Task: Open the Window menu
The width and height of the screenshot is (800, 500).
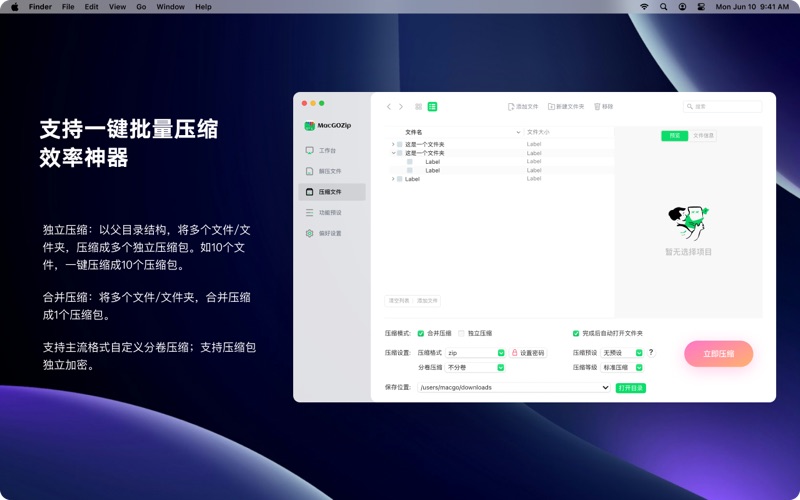Action: coord(170,7)
